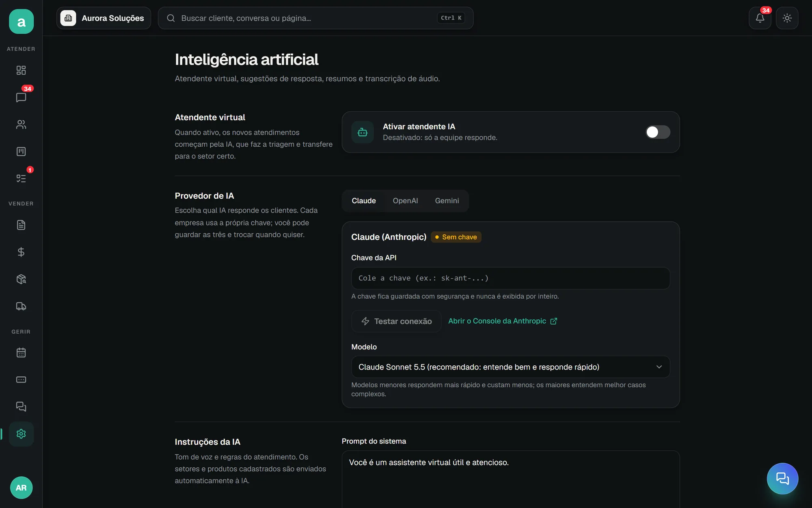The height and width of the screenshot is (508, 812).
Task: Open the ticket icon below the calendar
Action: point(21,380)
